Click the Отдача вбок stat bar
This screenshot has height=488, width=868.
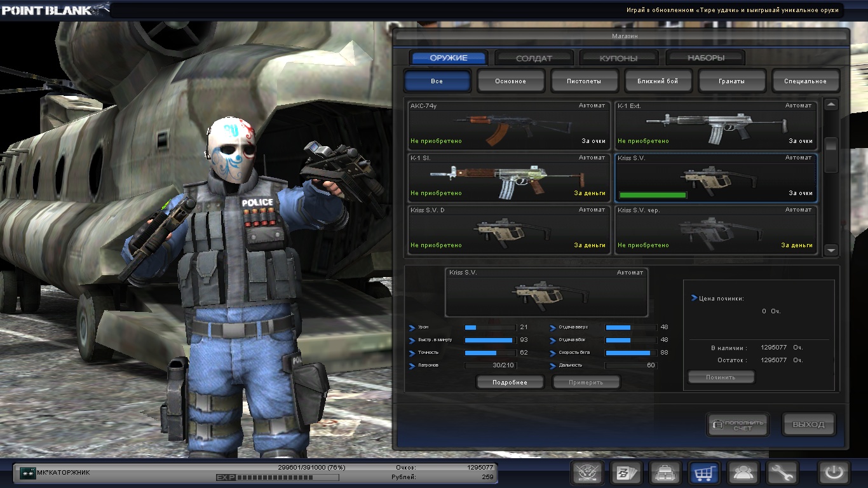(x=631, y=341)
